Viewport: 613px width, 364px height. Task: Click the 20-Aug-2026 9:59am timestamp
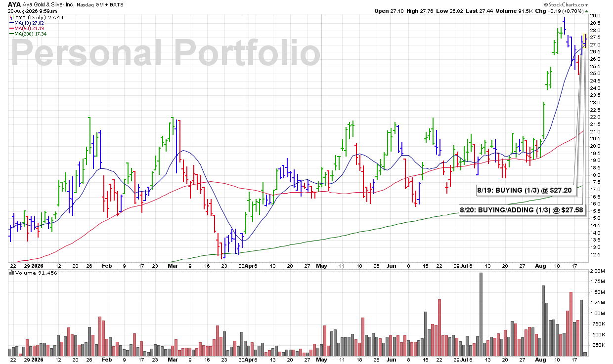click(29, 11)
